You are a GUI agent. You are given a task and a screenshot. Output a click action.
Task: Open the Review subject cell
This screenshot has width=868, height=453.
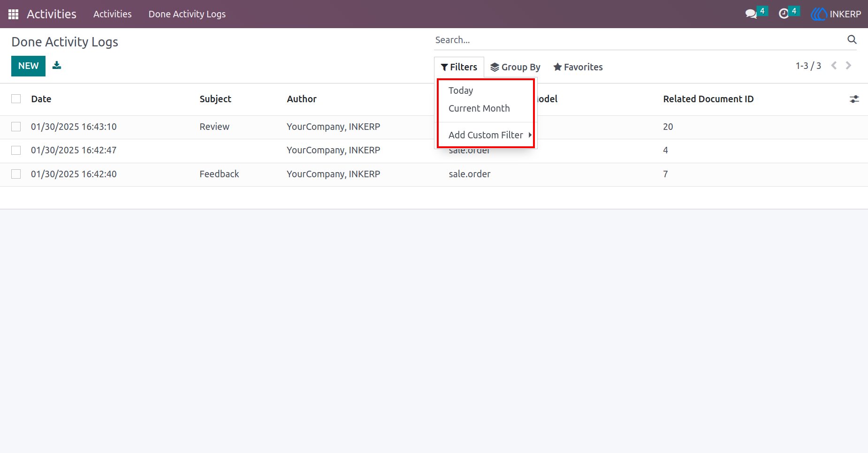coord(214,127)
